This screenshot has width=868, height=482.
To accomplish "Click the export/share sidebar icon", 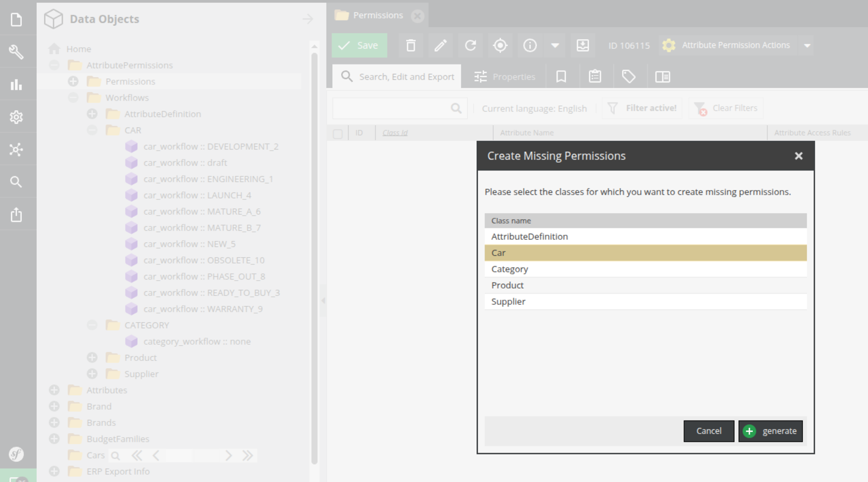I will click(x=16, y=214).
